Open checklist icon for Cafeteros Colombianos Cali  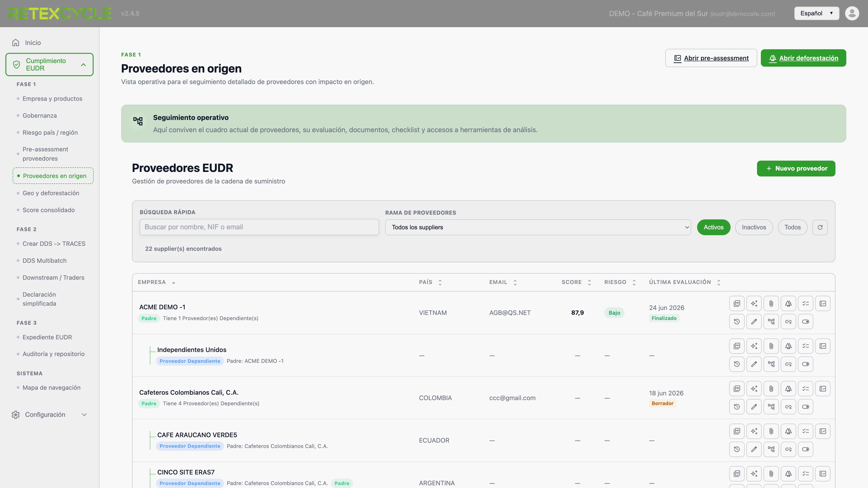(x=806, y=389)
